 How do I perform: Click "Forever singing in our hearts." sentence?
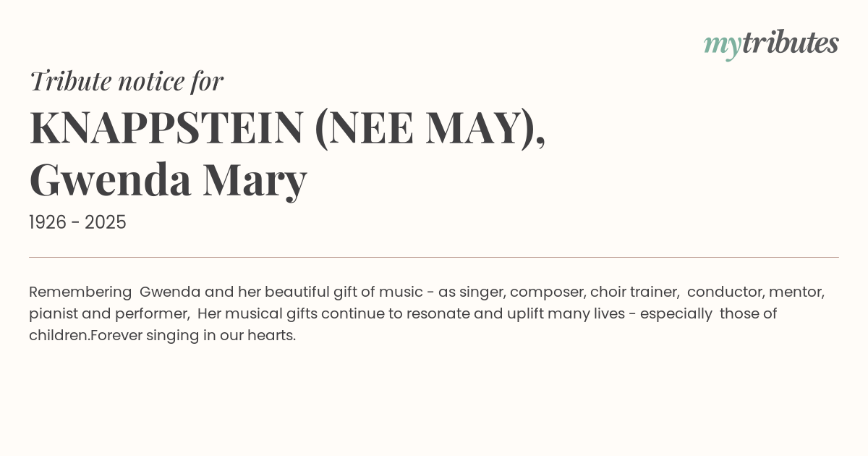(x=194, y=335)
